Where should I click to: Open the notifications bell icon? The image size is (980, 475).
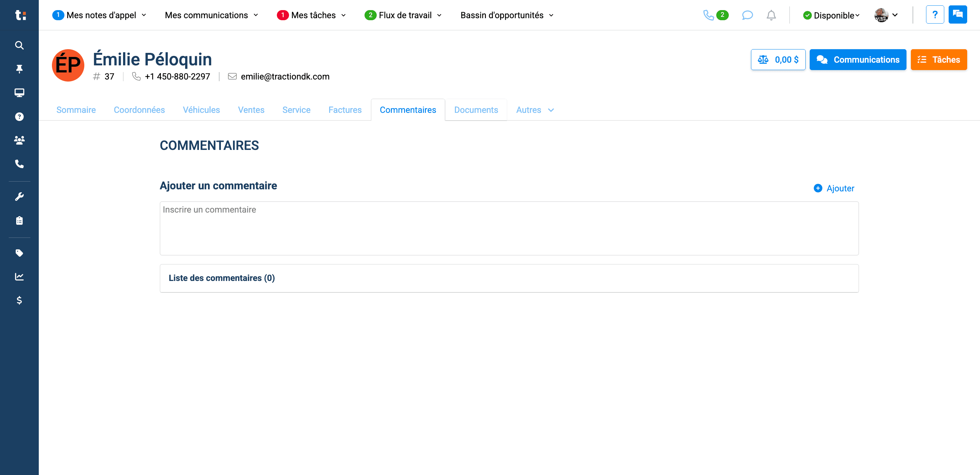(771, 15)
